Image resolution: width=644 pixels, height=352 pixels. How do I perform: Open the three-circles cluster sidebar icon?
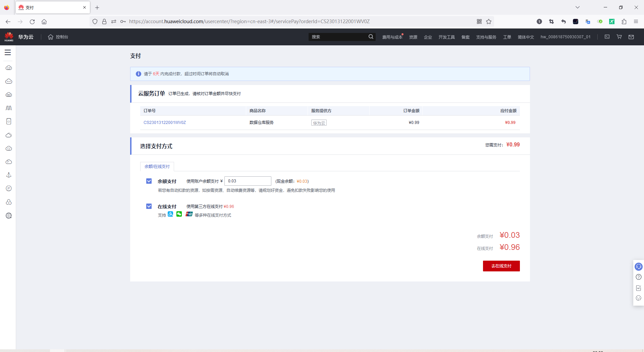click(9, 202)
